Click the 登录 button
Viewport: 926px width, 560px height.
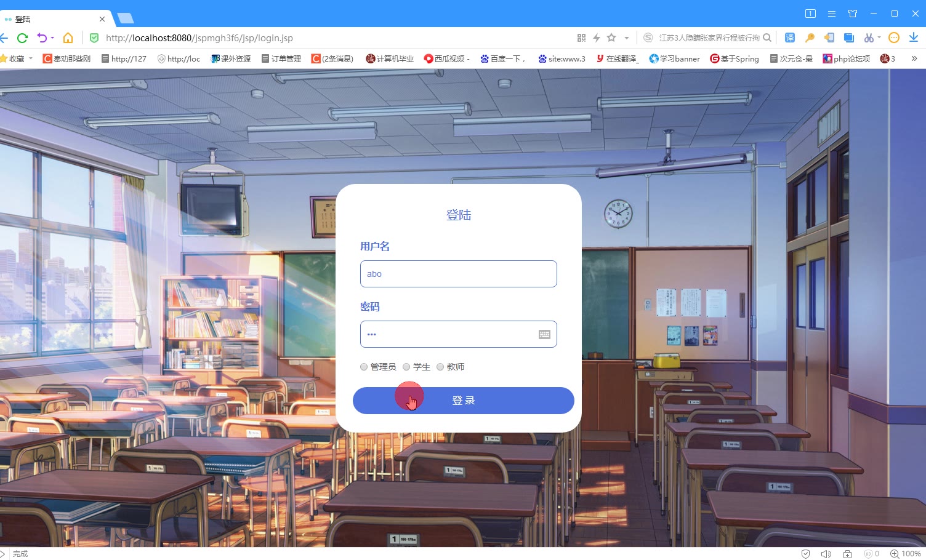click(464, 401)
